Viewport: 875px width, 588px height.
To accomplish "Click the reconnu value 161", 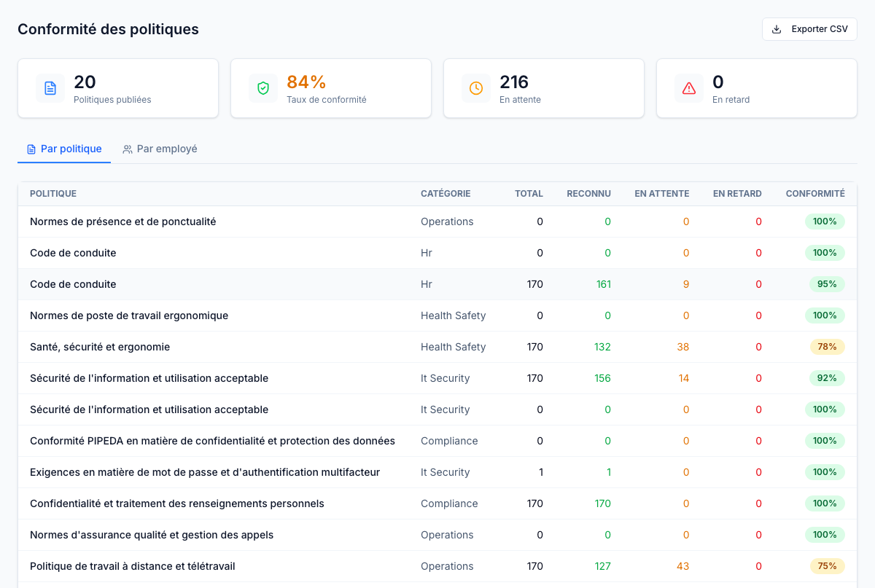I will pyautogui.click(x=604, y=284).
